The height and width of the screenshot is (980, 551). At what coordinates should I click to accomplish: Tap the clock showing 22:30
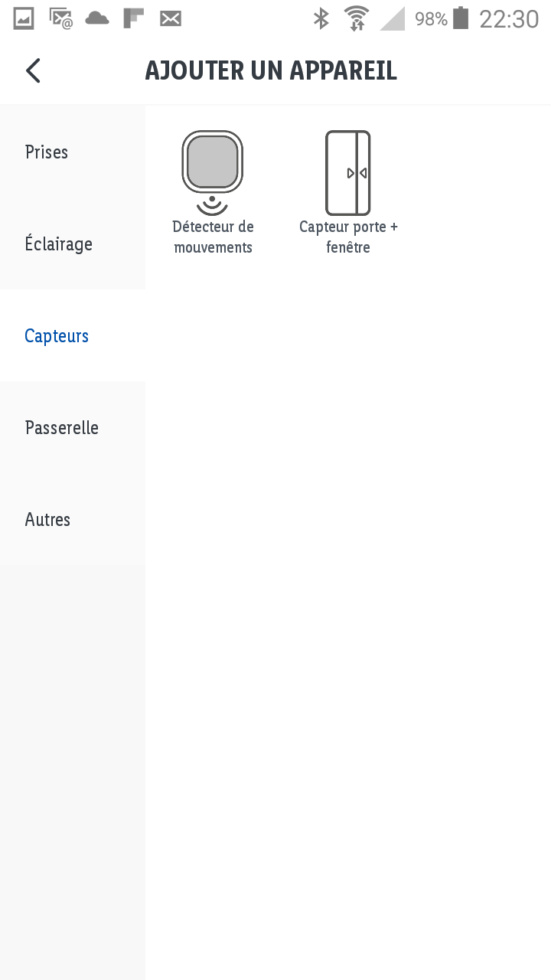pos(509,18)
